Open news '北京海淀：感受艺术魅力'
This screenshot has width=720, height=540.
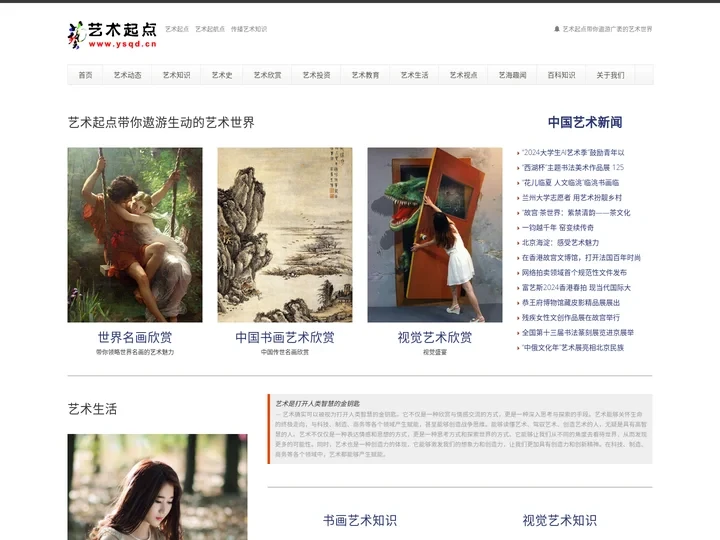pos(560,242)
